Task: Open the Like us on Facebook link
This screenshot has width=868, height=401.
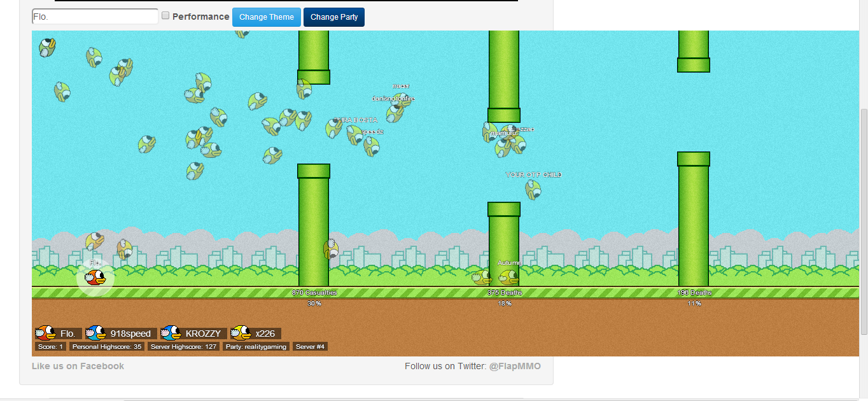Action: pyautogui.click(x=78, y=366)
